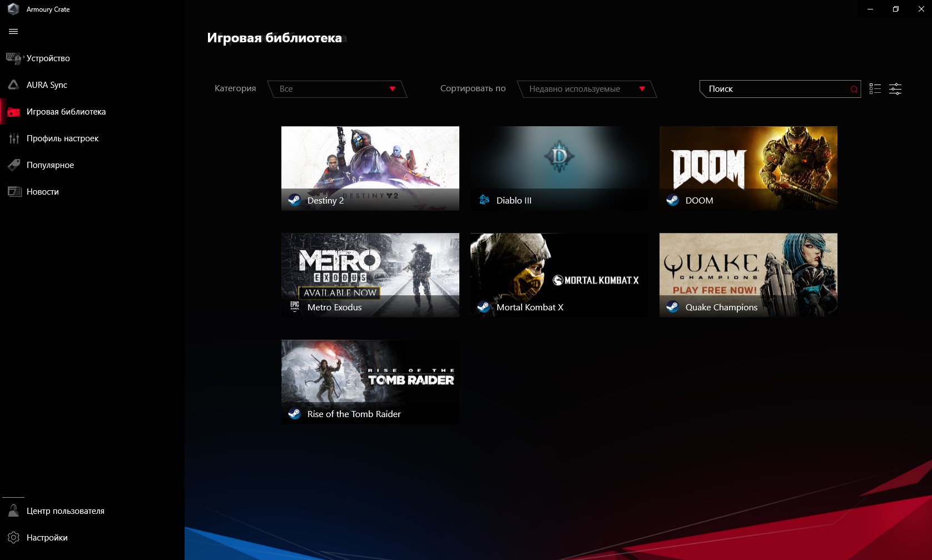Select the Destiny 2 game tile
Screen dimensions: 932x560
point(370,169)
